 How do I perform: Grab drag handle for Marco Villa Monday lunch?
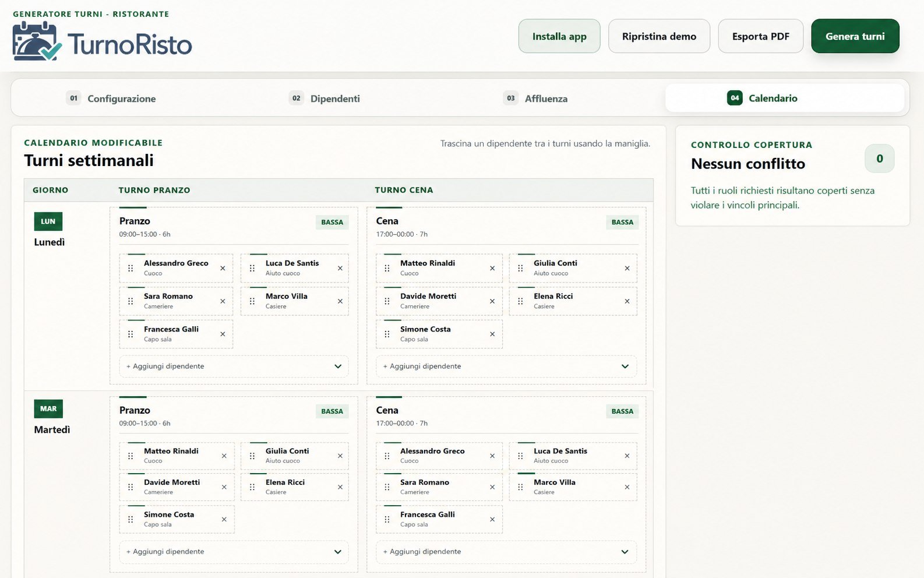[252, 301]
